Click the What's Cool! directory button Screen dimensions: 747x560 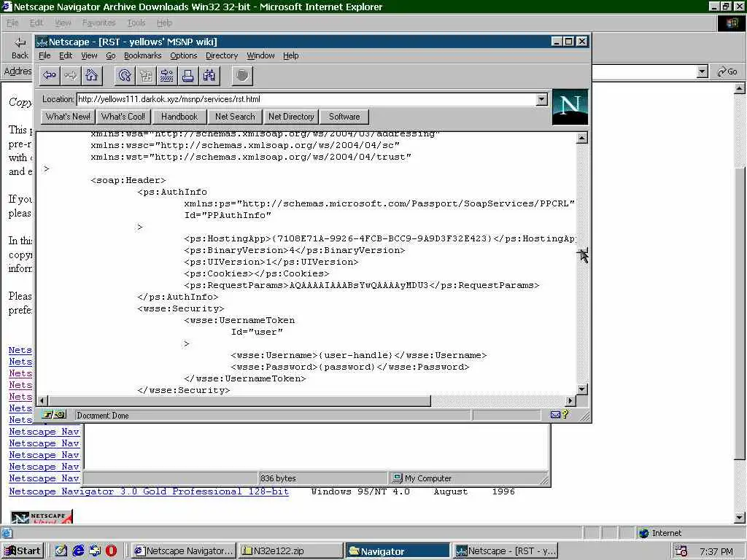(x=123, y=117)
